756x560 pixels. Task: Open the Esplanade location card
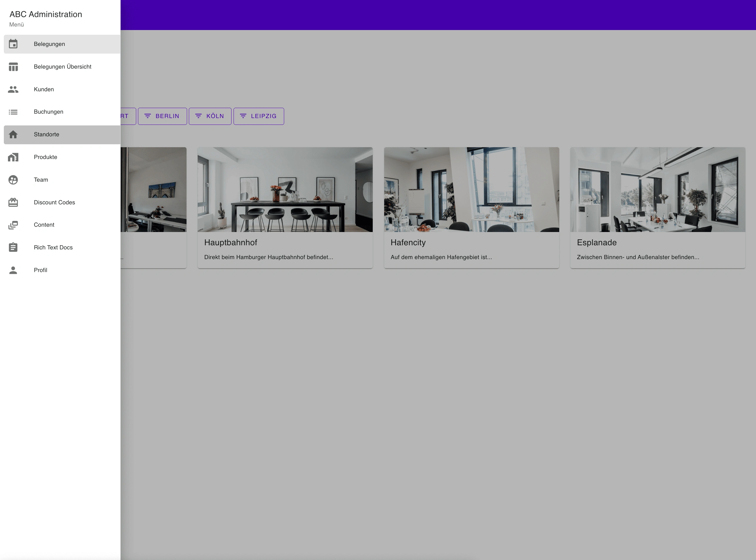658,206
